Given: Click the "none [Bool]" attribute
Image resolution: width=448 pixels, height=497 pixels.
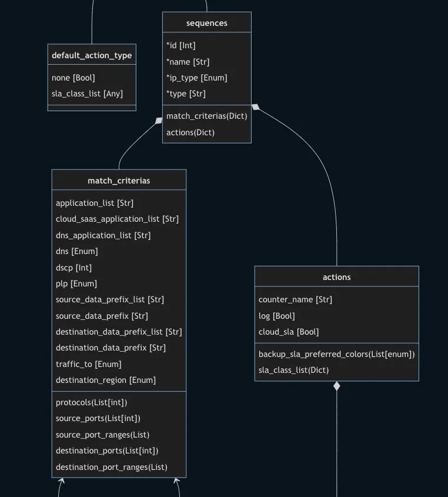Looking at the screenshot, I should pyautogui.click(x=73, y=78).
